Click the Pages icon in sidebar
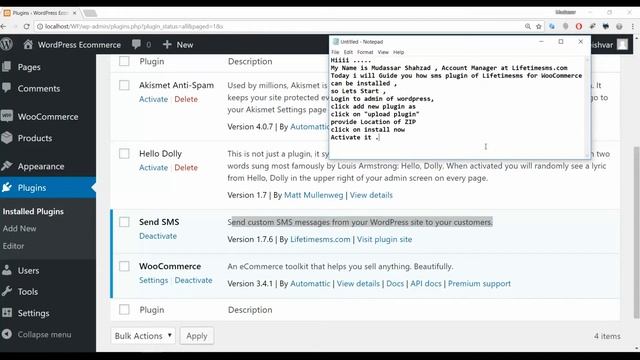The width and height of the screenshot is (640, 360). click(x=7, y=67)
